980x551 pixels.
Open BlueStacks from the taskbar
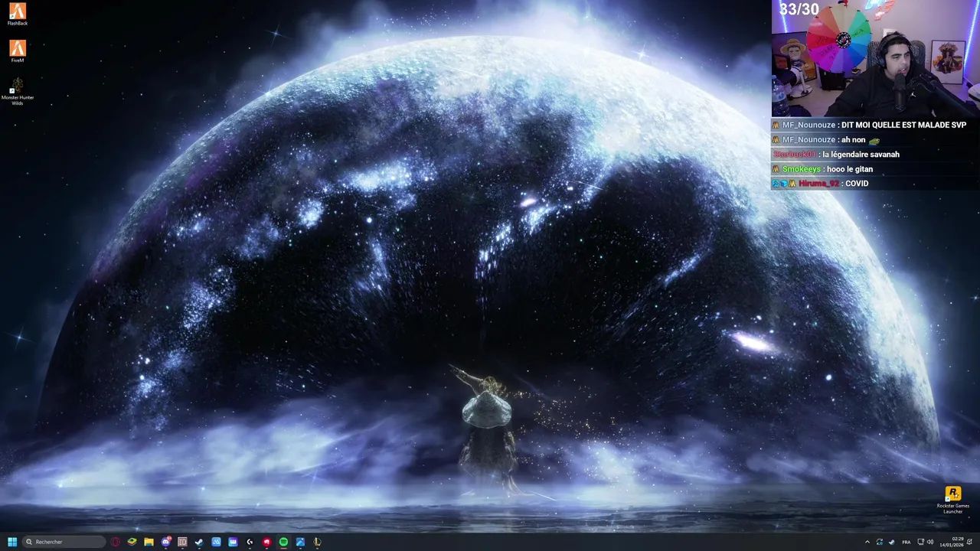point(132,542)
